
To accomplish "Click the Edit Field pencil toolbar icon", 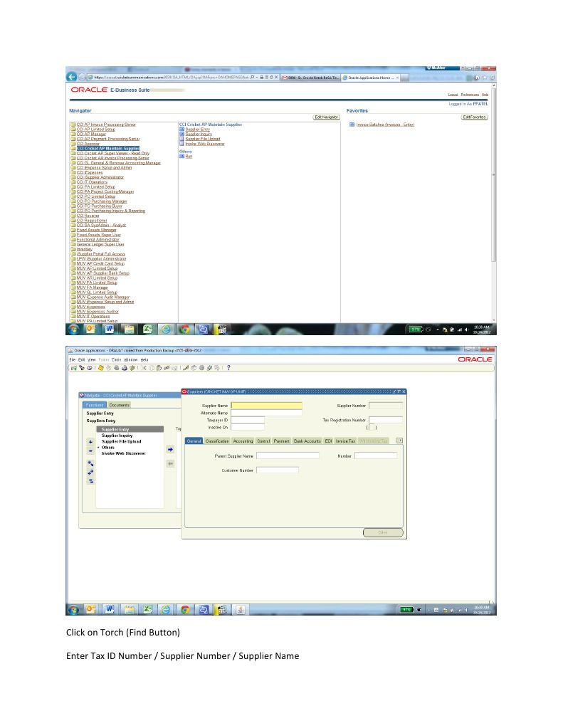I will click(185, 368).
